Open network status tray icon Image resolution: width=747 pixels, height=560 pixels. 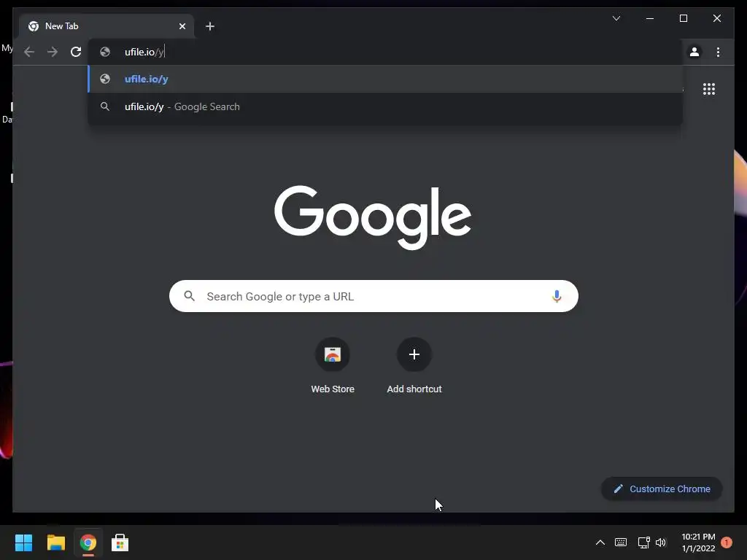pos(643,542)
